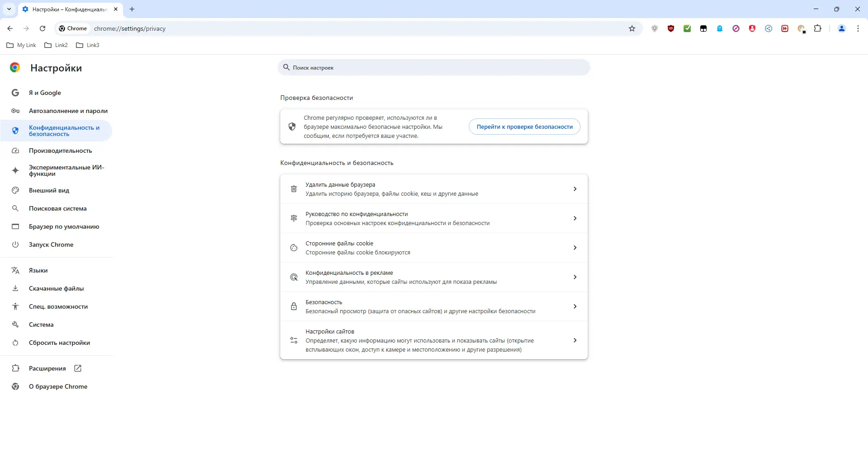Open the tab search dropdown arrow
The image size is (868, 470).
click(9, 9)
